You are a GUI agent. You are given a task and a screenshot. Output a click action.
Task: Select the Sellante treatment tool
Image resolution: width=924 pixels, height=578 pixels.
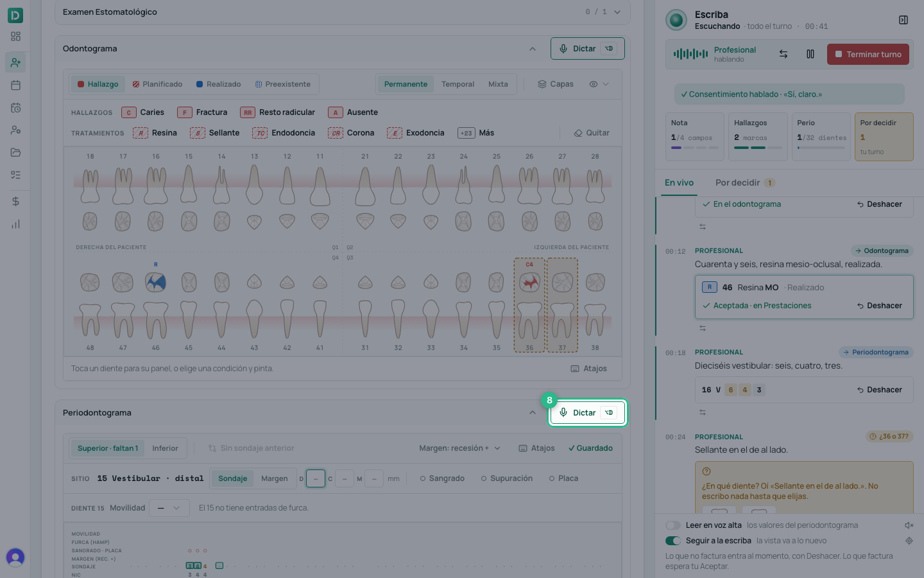click(215, 133)
